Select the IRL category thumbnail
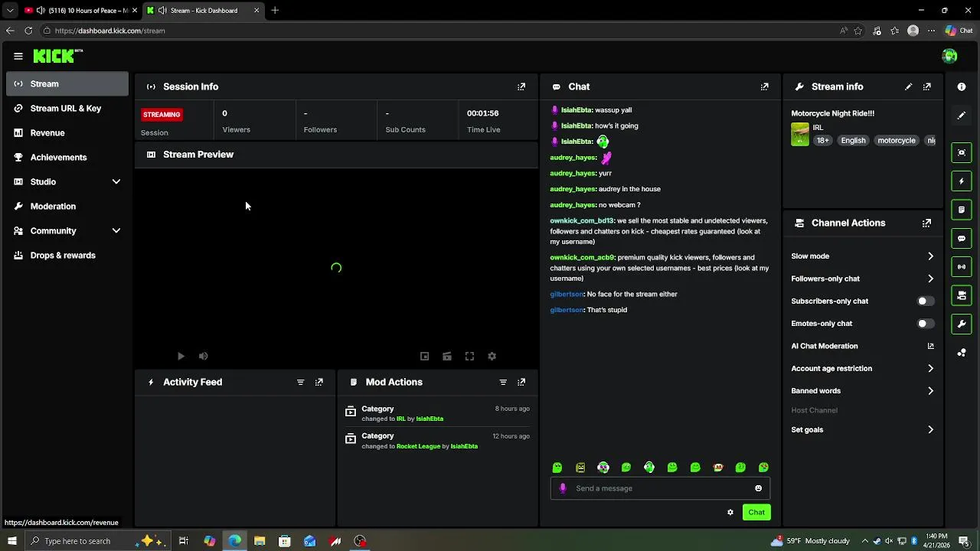This screenshot has width=980, height=551. click(800, 135)
